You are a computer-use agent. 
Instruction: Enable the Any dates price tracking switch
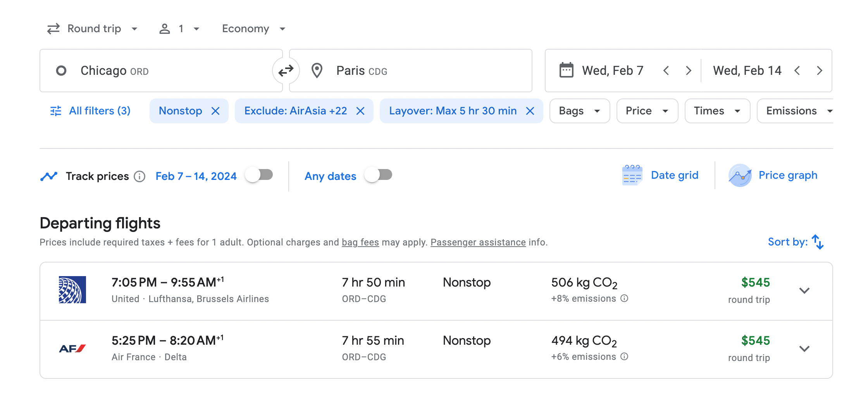point(379,175)
